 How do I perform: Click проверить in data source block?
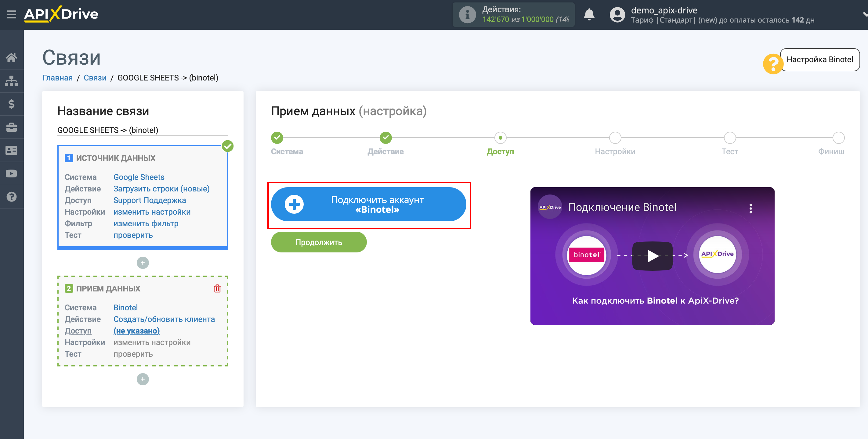tap(133, 235)
